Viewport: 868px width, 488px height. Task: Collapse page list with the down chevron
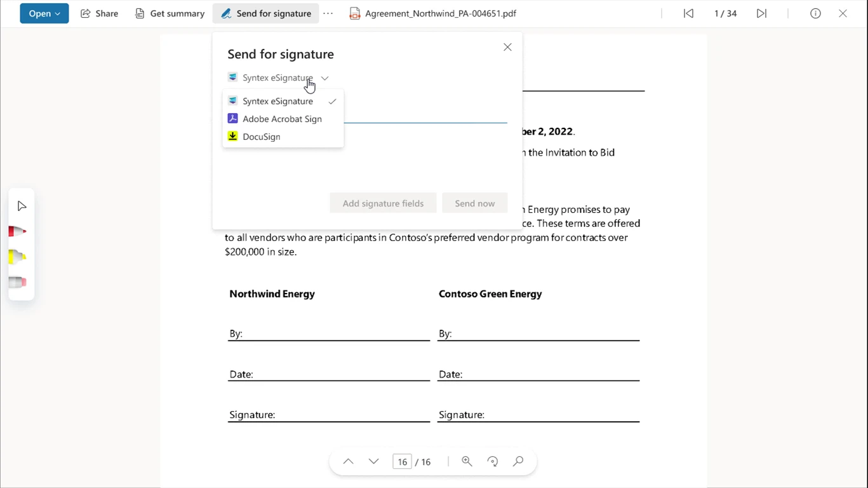(373, 461)
